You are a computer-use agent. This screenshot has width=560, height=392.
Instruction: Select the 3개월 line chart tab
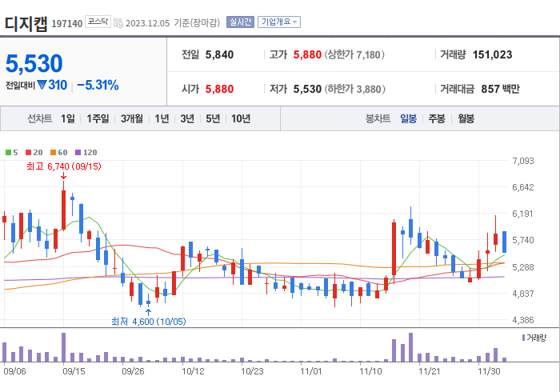(x=132, y=118)
